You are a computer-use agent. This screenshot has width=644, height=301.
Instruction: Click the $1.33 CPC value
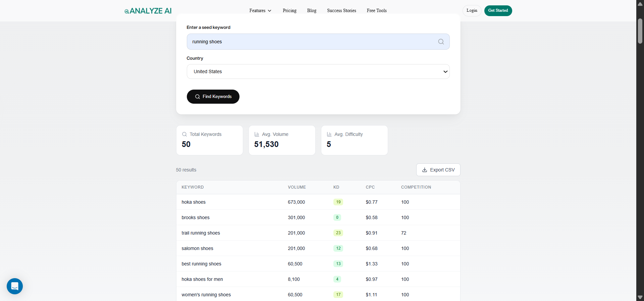tap(371, 264)
